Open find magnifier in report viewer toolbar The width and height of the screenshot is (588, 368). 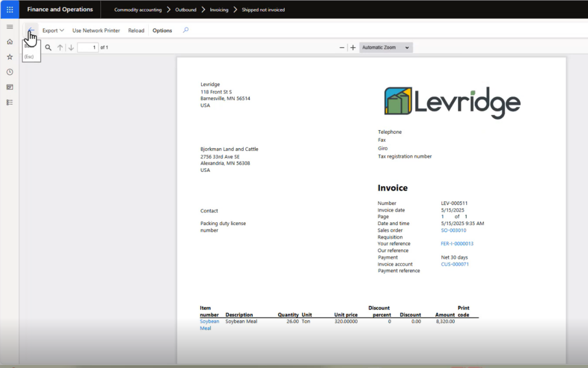tap(48, 48)
